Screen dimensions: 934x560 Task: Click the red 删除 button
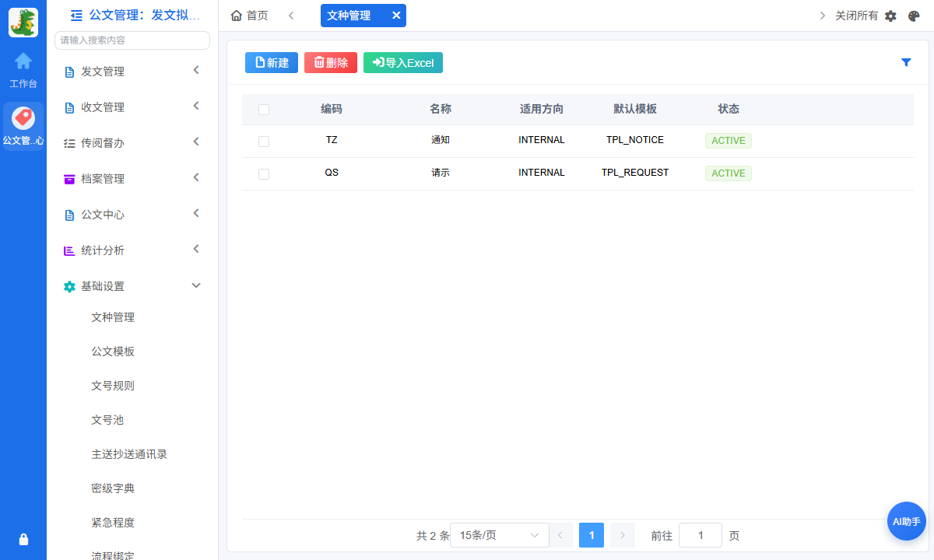pos(331,63)
